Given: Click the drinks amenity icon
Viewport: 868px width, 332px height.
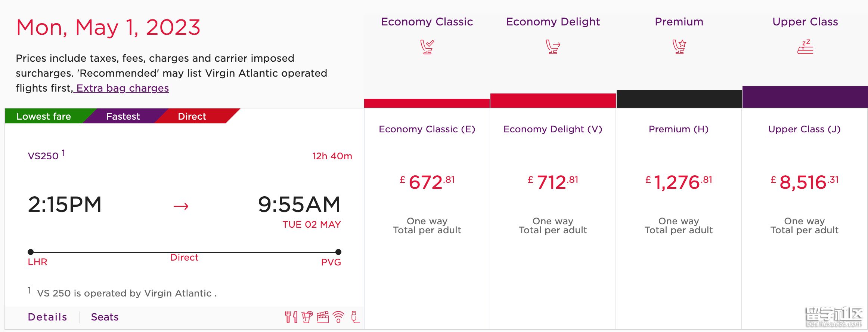Looking at the screenshot, I should pos(307,317).
